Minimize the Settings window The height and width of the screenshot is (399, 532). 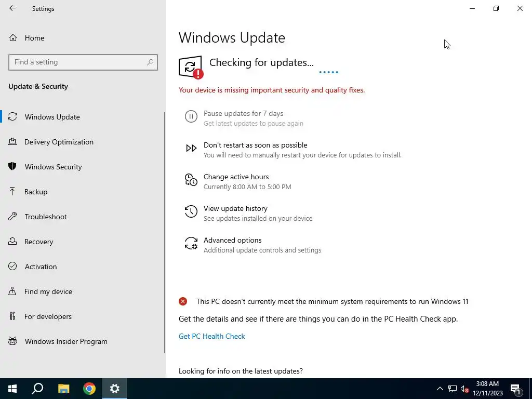pos(472,8)
